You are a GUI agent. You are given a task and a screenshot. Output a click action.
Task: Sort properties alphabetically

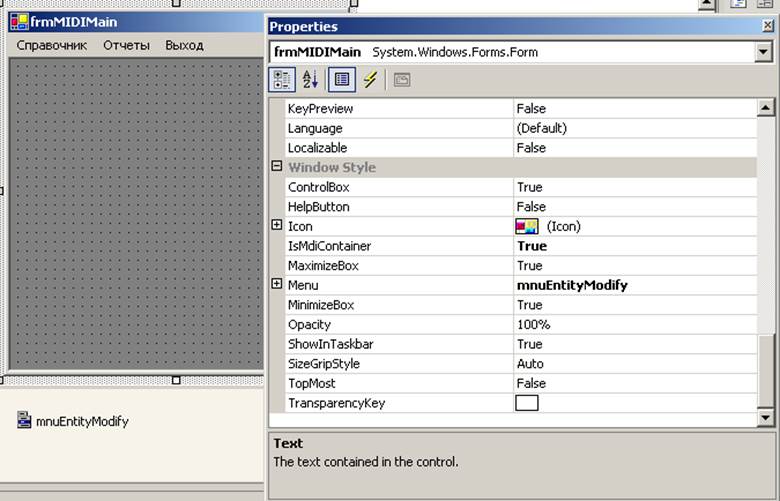pos(310,80)
